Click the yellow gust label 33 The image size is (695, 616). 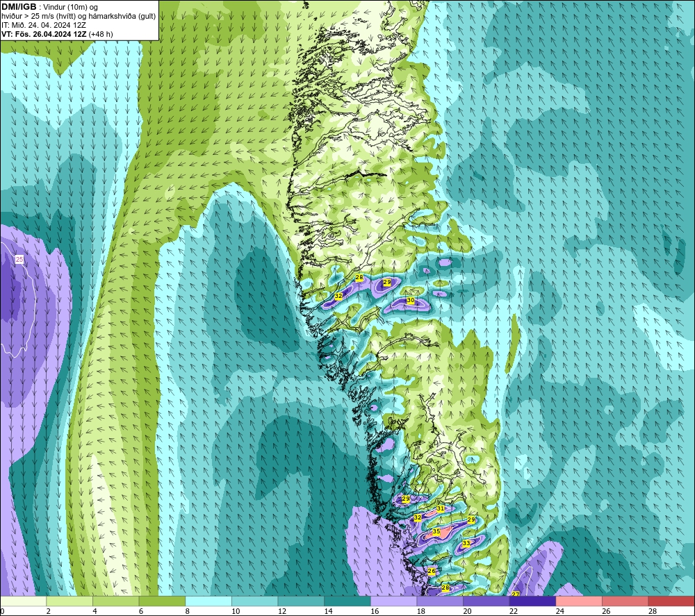pyautogui.click(x=466, y=543)
